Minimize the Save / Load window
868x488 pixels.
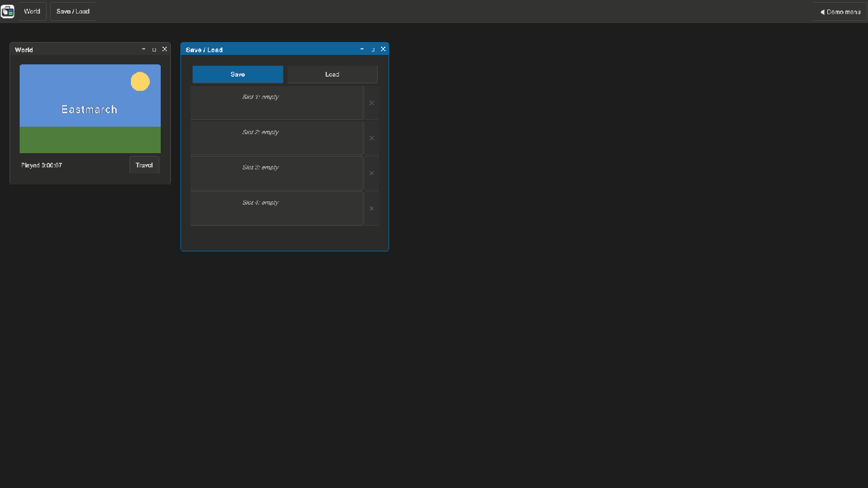[362, 49]
